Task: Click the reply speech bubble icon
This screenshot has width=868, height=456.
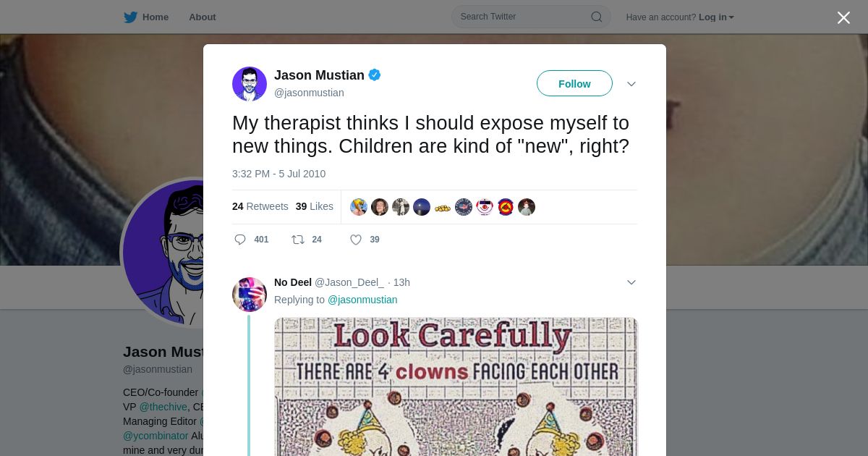Action: [240, 240]
